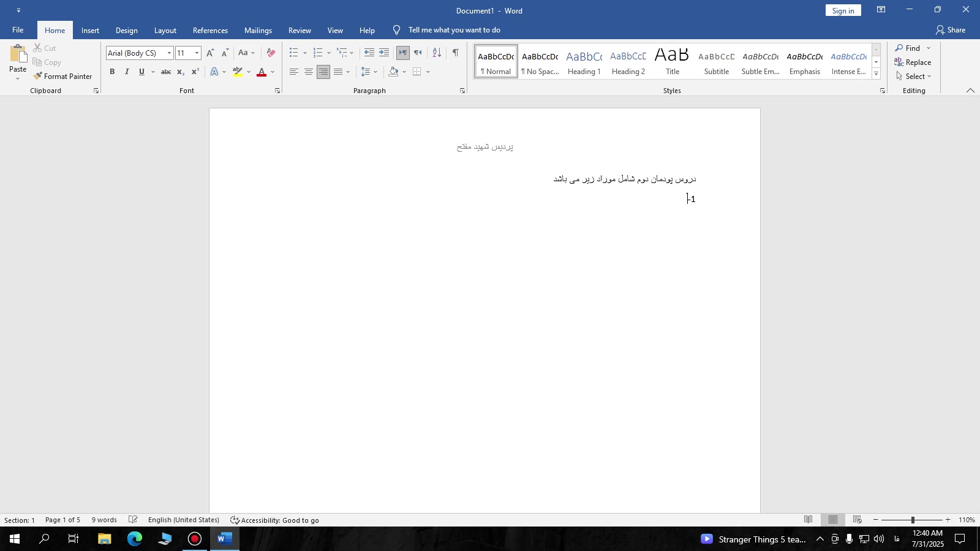The height and width of the screenshot is (551, 980).
Task: Apply strikethrough formatting icon
Action: coord(165,72)
